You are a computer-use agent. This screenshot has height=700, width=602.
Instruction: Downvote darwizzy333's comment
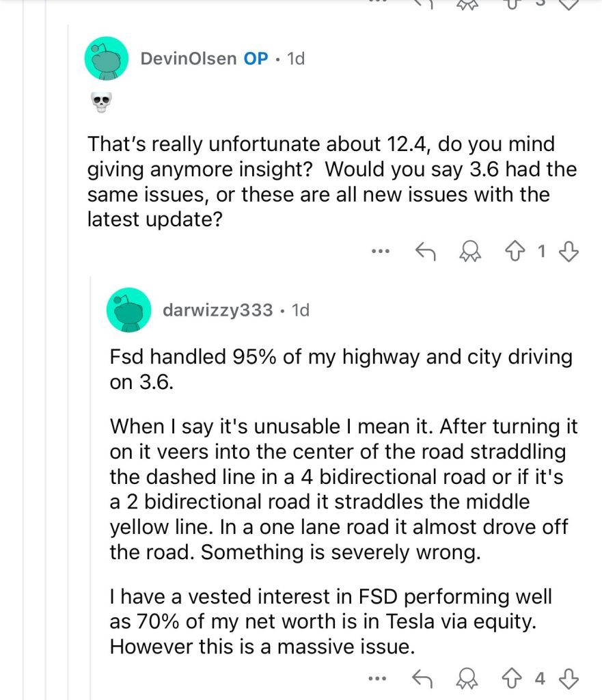pyautogui.click(x=569, y=679)
